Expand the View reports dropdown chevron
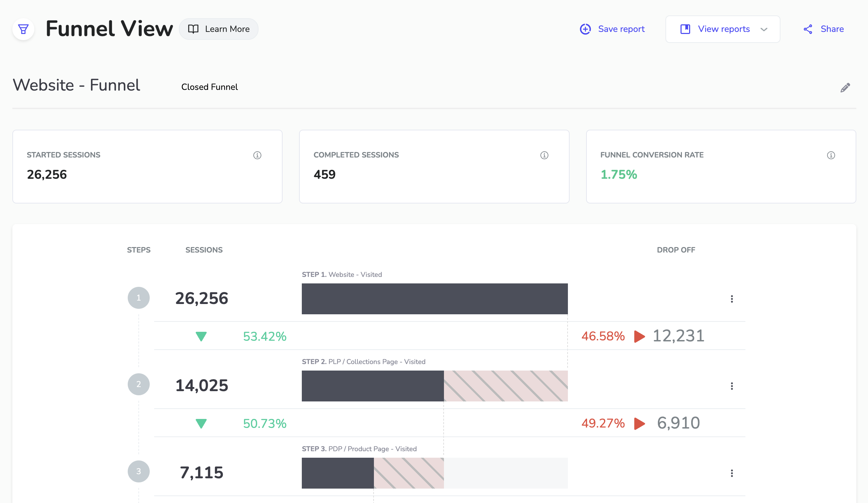The height and width of the screenshot is (503, 868). coord(764,30)
